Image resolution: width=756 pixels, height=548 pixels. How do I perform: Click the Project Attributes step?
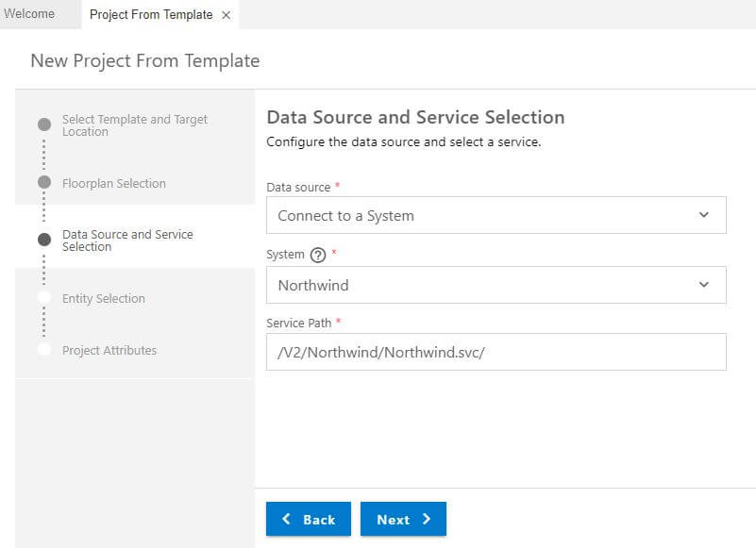[x=109, y=350]
